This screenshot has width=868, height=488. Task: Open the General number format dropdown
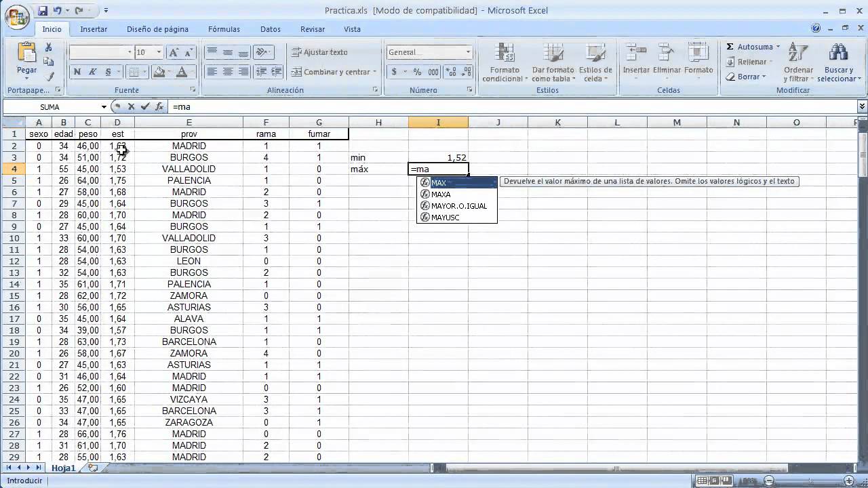pos(468,52)
